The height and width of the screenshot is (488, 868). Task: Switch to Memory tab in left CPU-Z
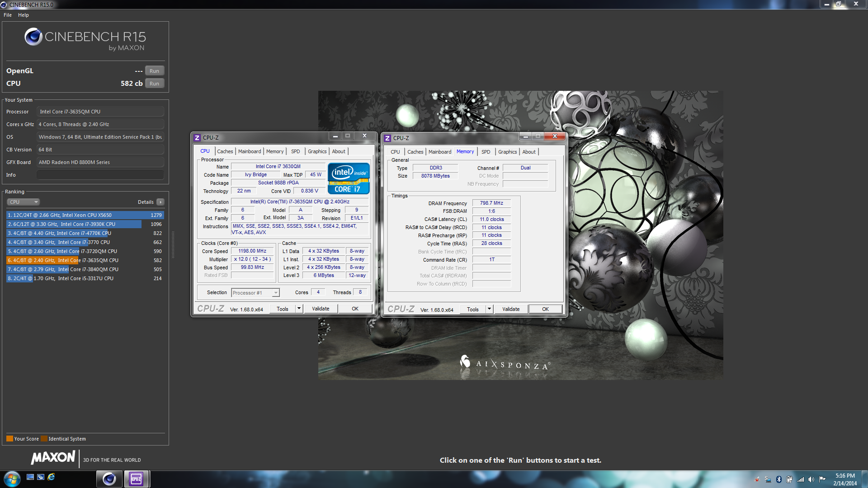tap(275, 152)
